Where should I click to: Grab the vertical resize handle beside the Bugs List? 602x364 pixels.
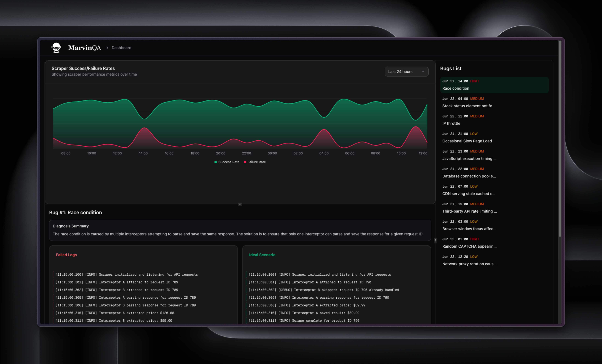tap(435, 240)
